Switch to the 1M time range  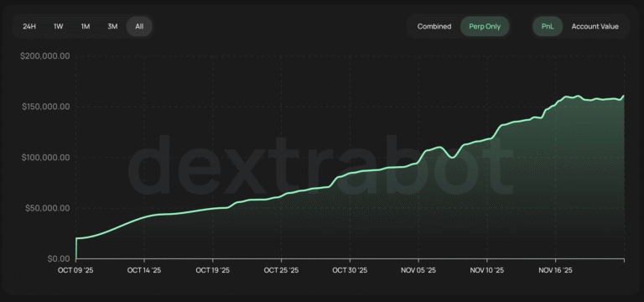coord(86,27)
